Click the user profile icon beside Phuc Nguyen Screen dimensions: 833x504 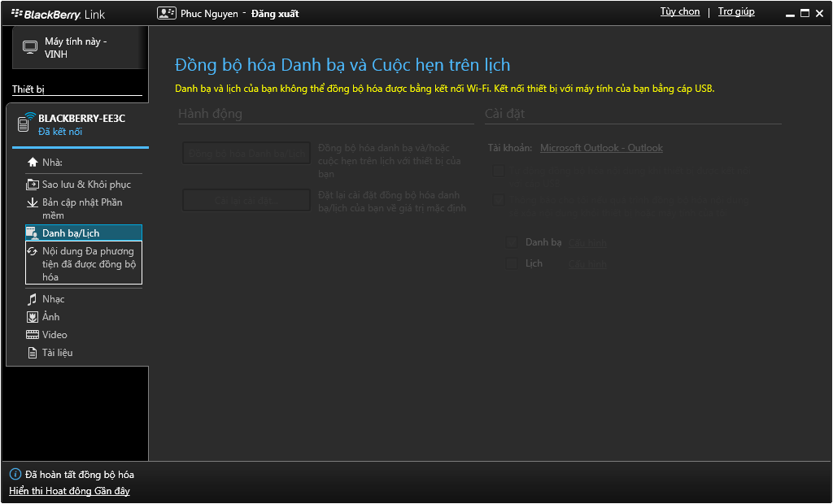click(167, 13)
